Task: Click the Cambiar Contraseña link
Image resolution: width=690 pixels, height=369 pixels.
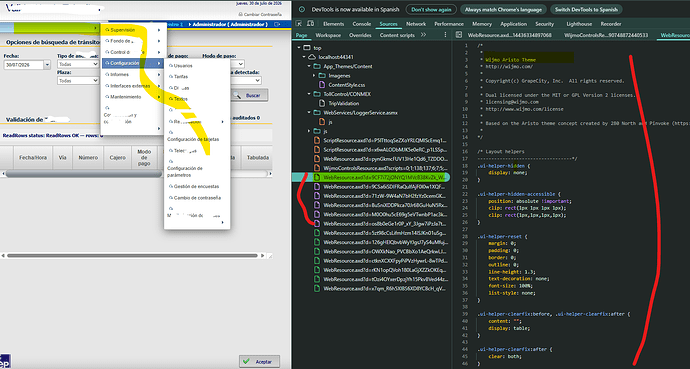Action: [x=262, y=15]
